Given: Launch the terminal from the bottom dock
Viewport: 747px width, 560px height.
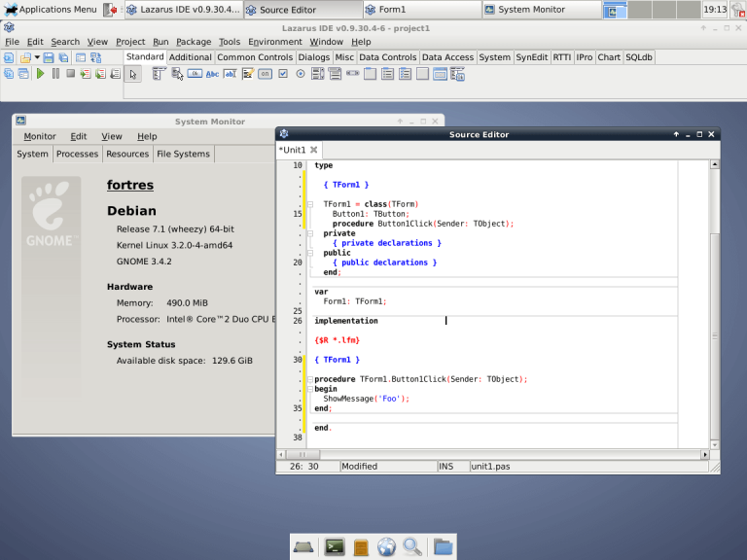Looking at the screenshot, I should 334,546.
